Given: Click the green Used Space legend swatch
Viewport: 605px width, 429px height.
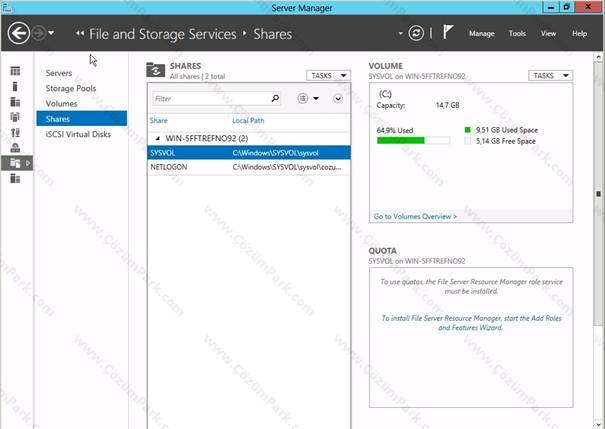Looking at the screenshot, I should (468, 130).
